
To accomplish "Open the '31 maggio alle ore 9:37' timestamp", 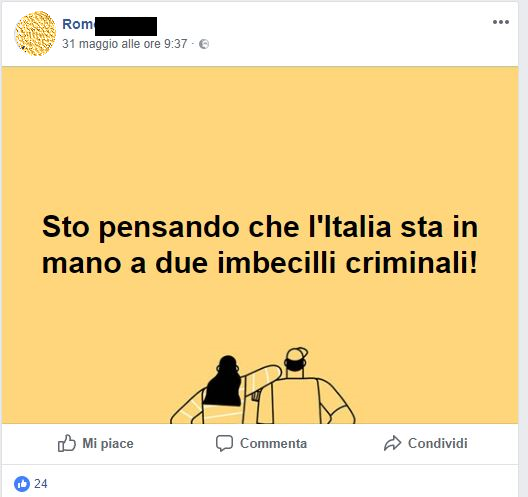I will [x=125, y=44].
